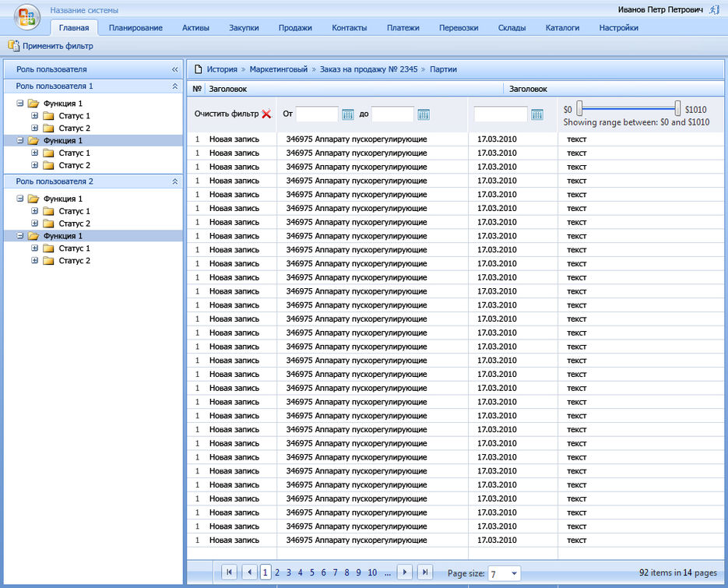Sort by the № column header
Viewport: 728px width, 588px height.
[x=197, y=89]
